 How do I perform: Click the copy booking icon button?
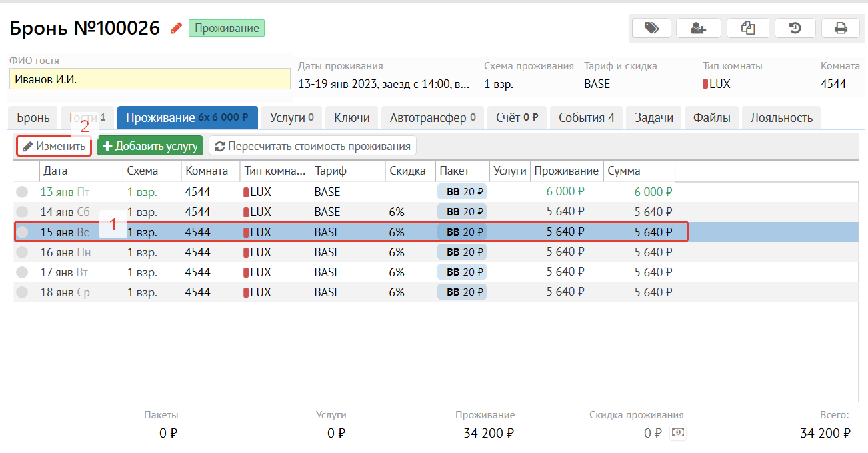tap(747, 28)
